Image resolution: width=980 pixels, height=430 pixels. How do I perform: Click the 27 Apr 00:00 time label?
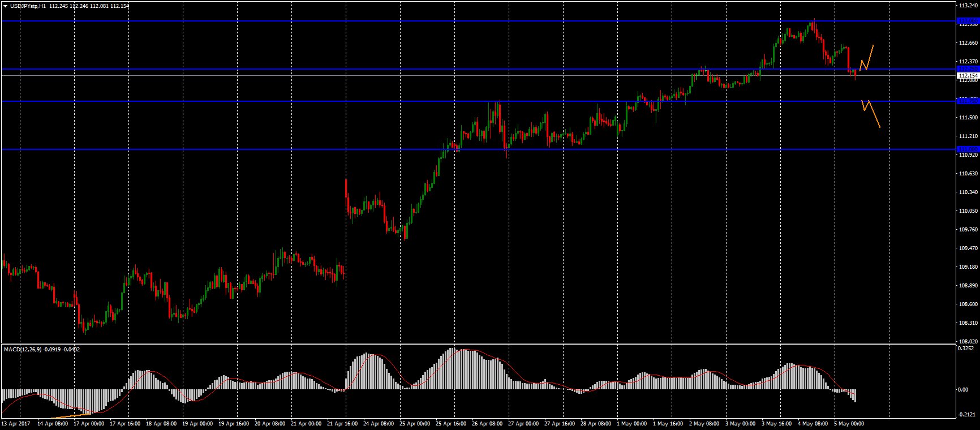click(525, 424)
